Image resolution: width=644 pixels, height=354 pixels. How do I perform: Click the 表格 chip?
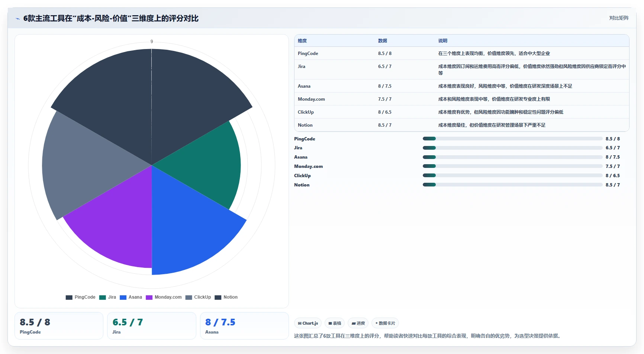pos(335,323)
